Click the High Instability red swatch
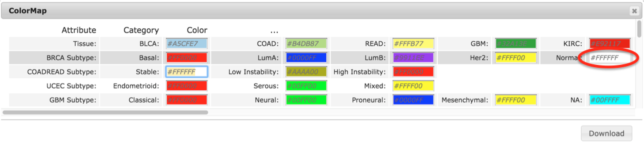Viewport: 644px width, 146px height. (x=413, y=72)
